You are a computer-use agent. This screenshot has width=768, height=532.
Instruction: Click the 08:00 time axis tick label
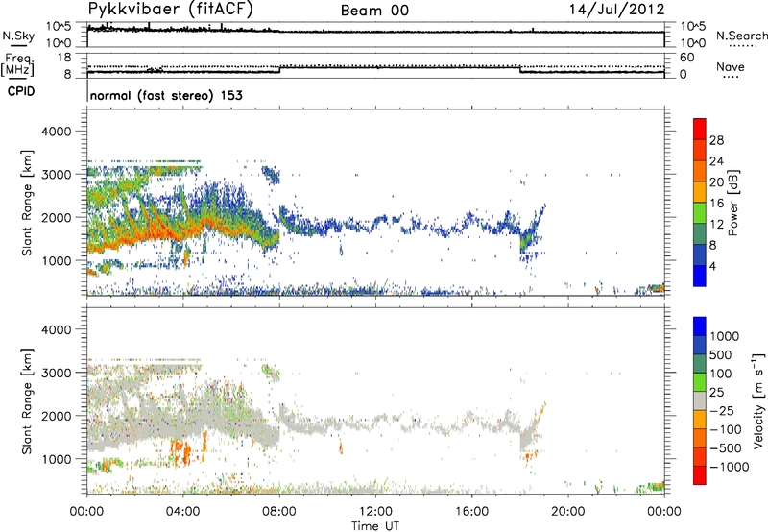(279, 512)
